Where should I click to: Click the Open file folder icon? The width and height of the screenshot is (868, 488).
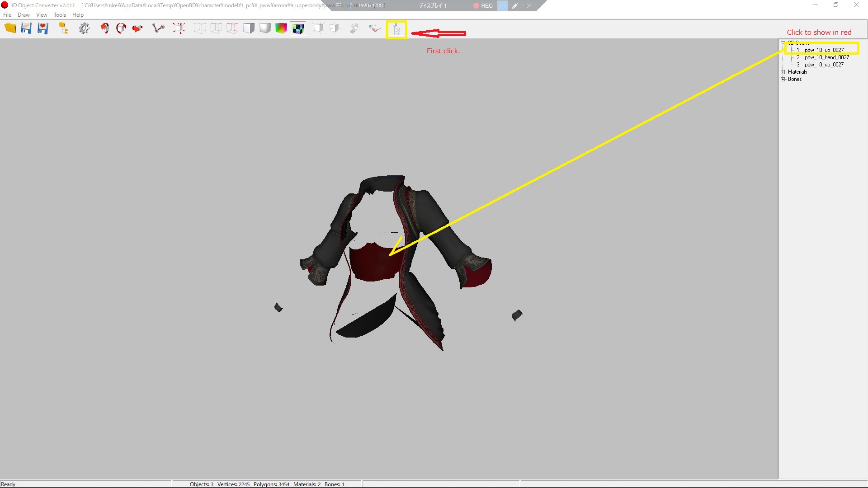[x=10, y=28]
